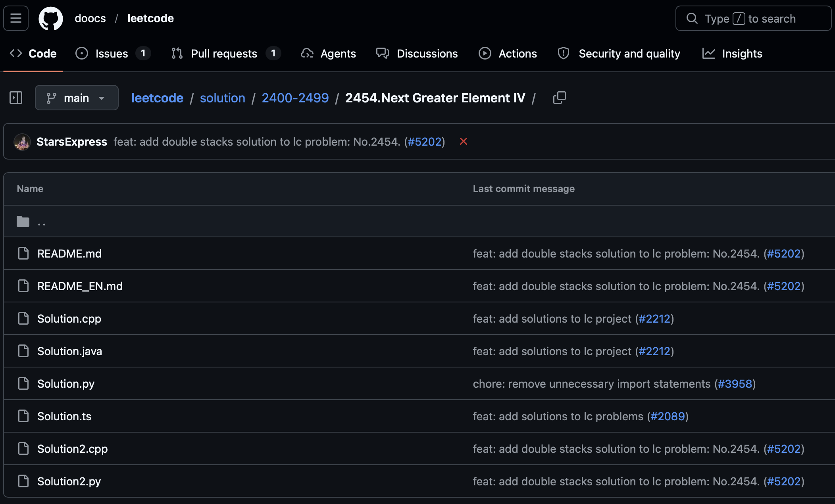Click the search magnifier icon
The height and width of the screenshot is (504, 835).
point(692,18)
